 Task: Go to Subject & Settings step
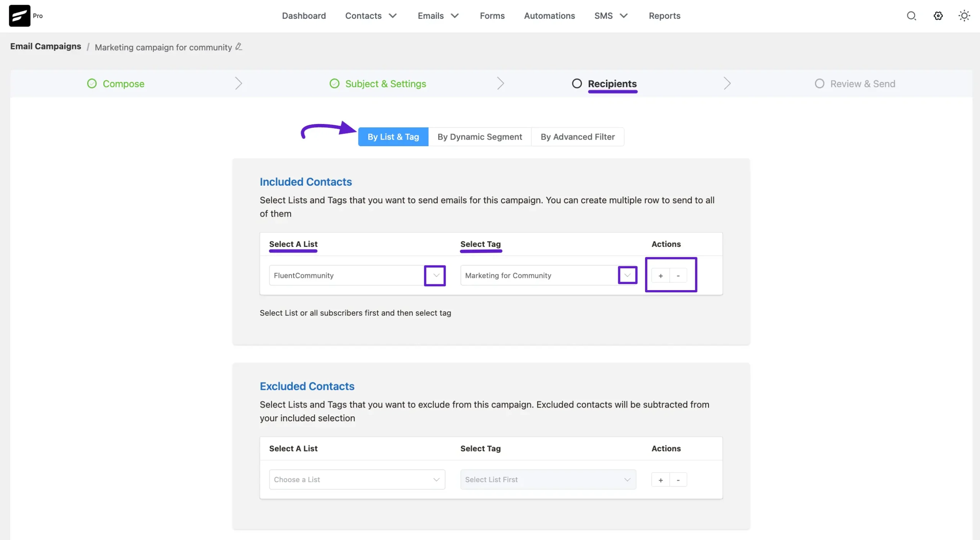click(385, 84)
